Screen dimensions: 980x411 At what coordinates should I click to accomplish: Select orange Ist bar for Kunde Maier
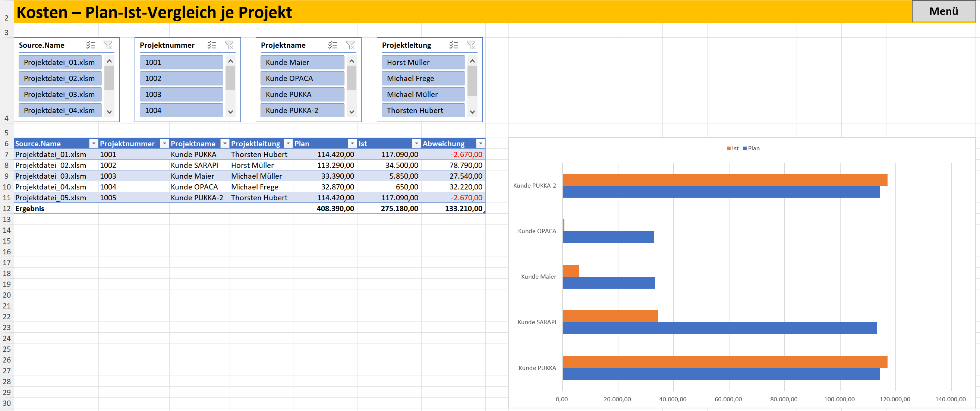click(x=571, y=270)
